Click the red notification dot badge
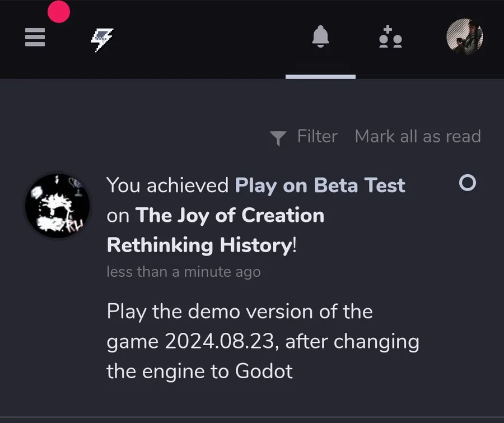Viewport: 504px width, 423px height. [59, 12]
